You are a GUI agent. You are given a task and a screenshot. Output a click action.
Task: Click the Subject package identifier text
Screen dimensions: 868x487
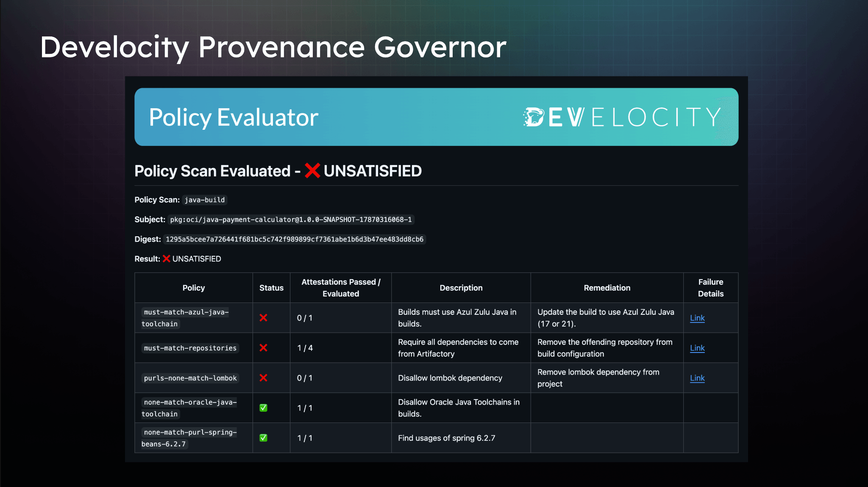coord(292,219)
